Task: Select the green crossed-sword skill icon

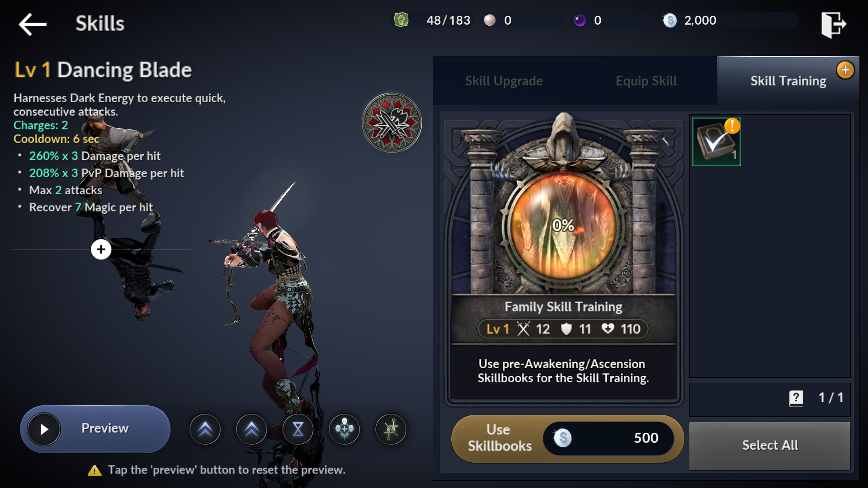Action: (x=391, y=429)
